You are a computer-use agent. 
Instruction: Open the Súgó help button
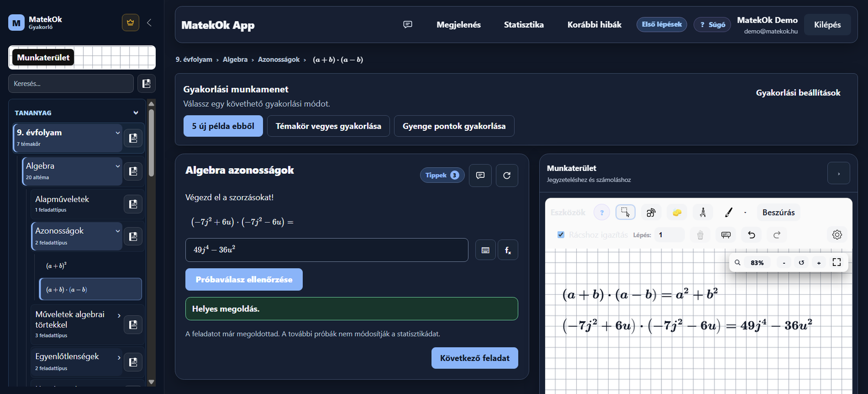tap(712, 24)
